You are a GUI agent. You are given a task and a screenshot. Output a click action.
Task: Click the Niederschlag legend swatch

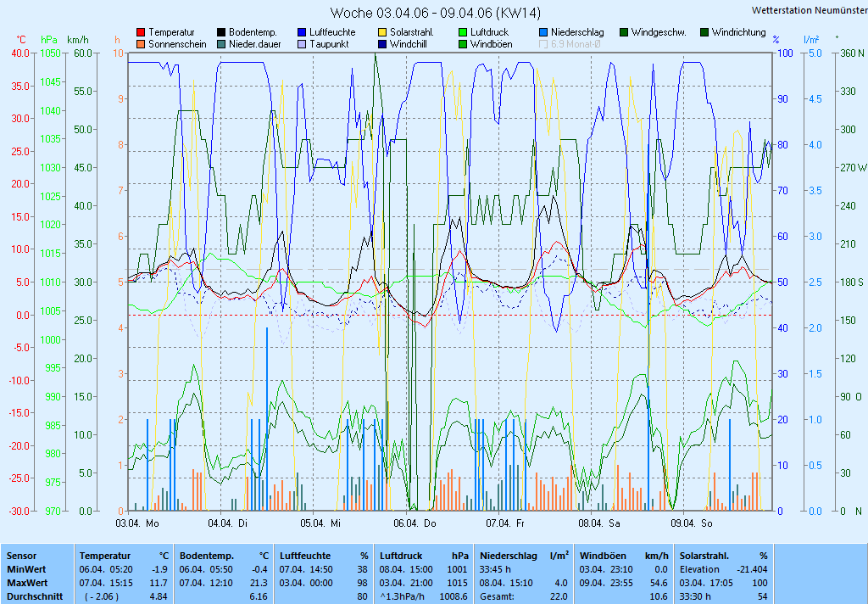(x=543, y=32)
